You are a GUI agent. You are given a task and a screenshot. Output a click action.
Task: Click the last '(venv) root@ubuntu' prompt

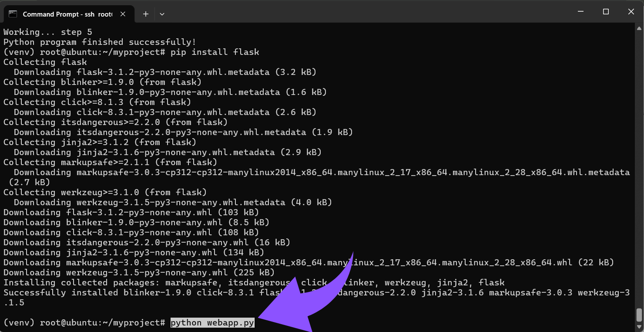pos(84,323)
